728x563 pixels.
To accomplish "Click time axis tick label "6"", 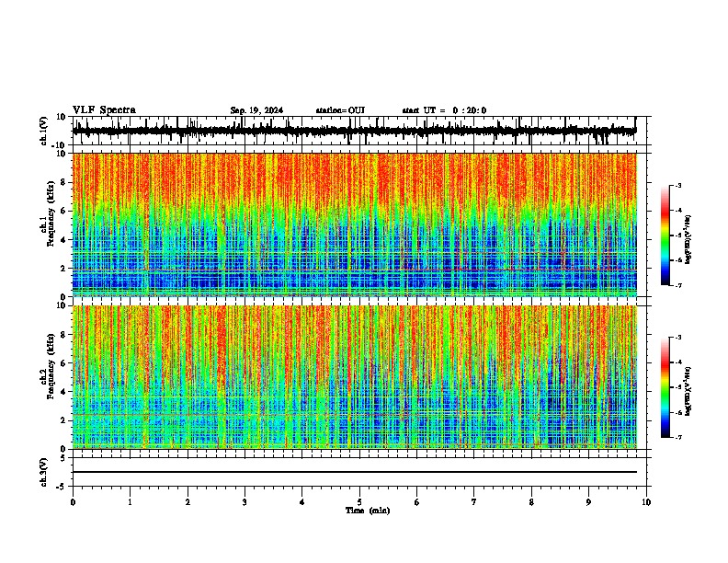I will click(x=416, y=502).
